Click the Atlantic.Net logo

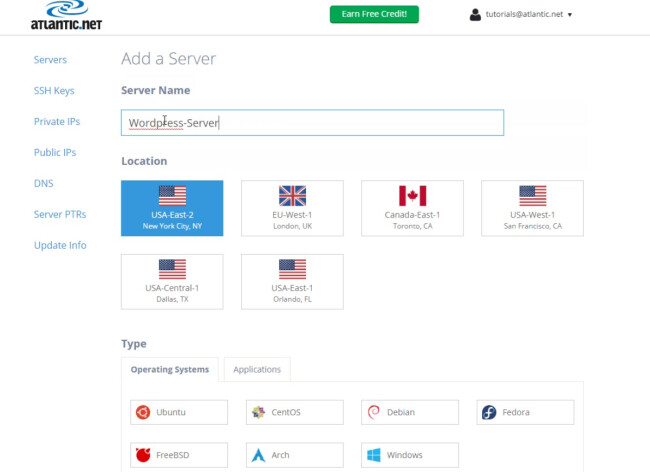coord(66,15)
